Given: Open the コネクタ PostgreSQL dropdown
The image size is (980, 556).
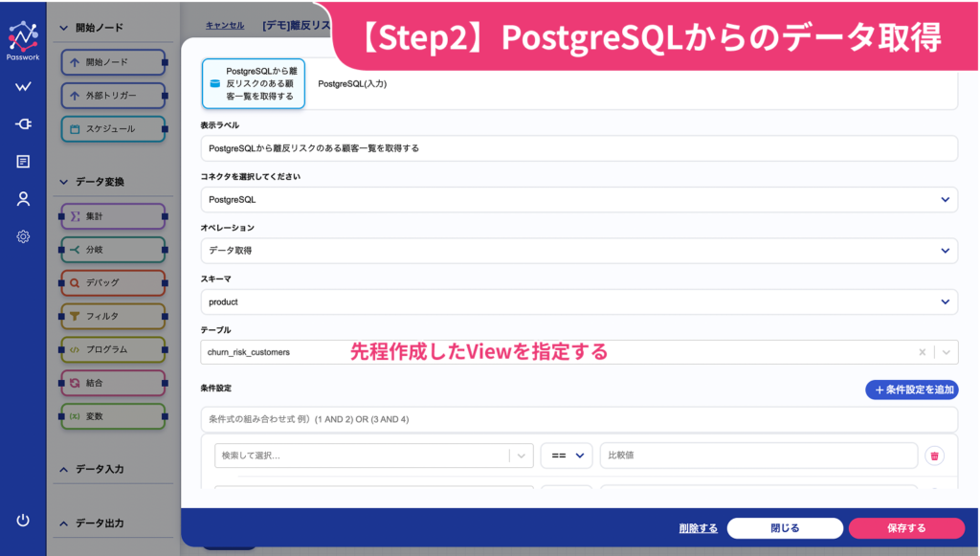Looking at the screenshot, I should pyautogui.click(x=579, y=200).
